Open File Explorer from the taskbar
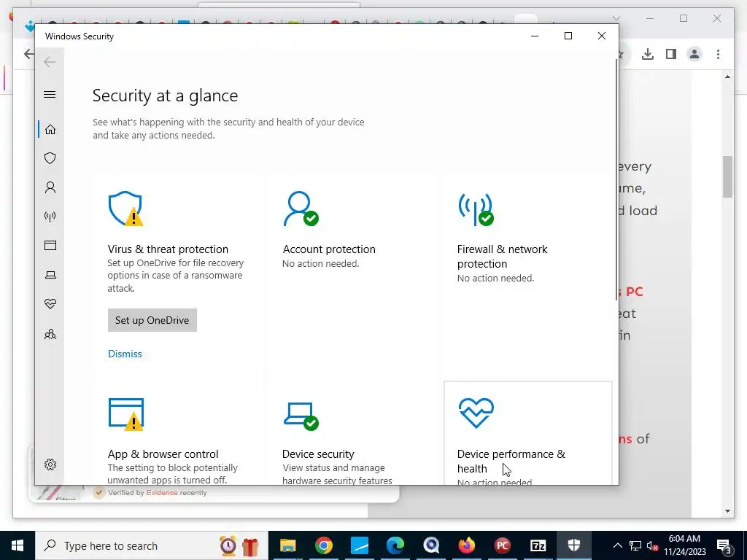 coord(287,545)
